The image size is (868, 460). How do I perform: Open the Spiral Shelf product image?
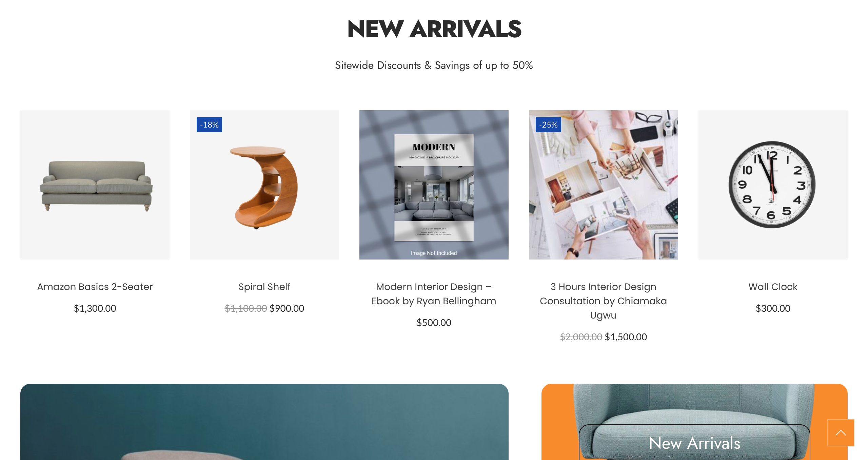[x=264, y=185]
